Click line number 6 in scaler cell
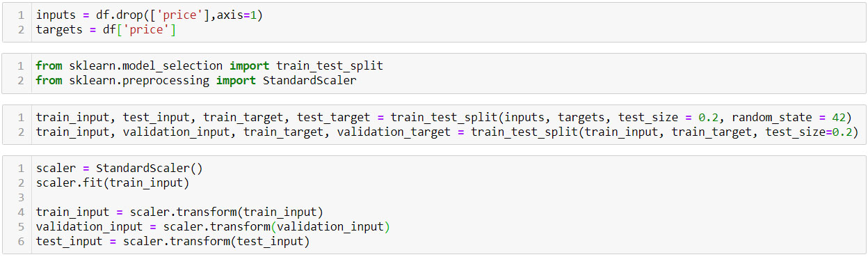868x257 pixels. coord(21,241)
